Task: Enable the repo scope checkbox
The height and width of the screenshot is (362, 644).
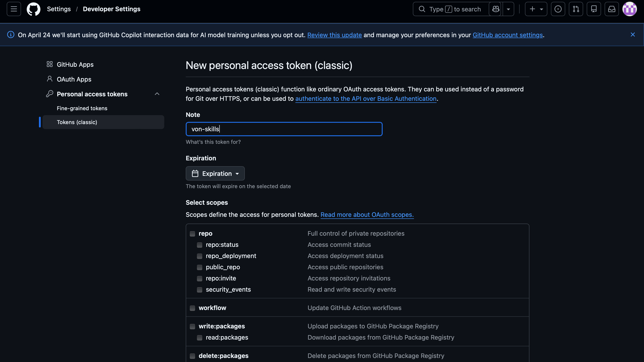Action: point(192,234)
